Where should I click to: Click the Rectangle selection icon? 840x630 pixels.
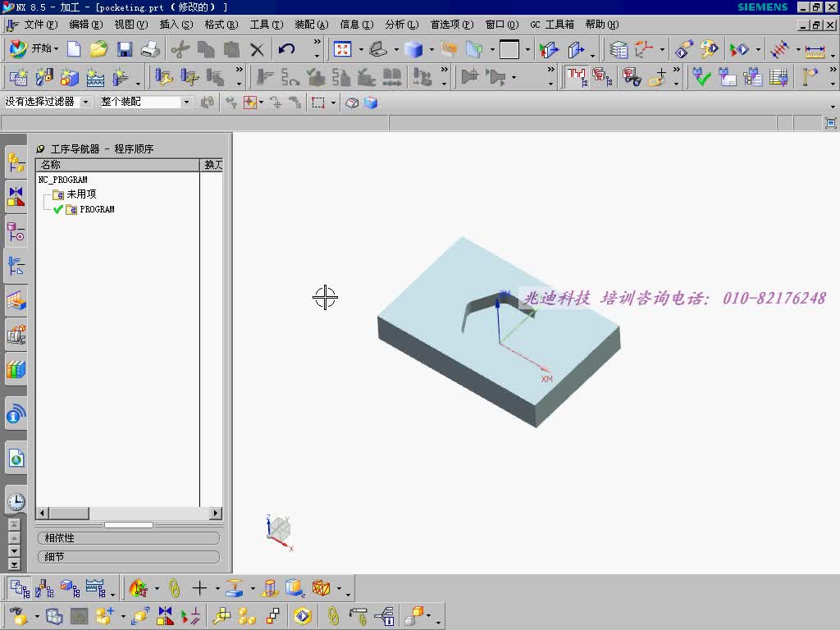[318, 103]
